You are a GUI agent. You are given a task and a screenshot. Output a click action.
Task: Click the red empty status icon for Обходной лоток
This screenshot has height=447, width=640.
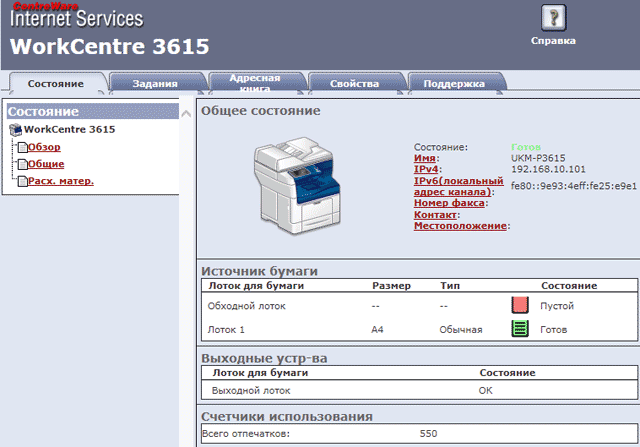(520, 305)
